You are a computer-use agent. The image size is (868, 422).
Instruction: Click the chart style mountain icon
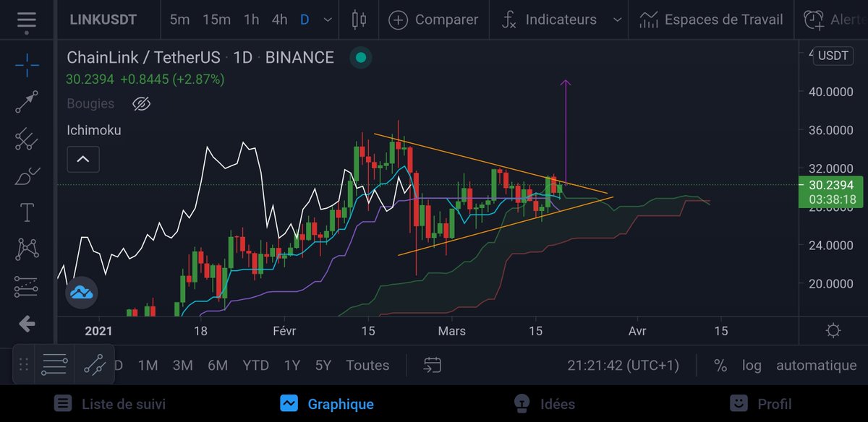(x=82, y=293)
